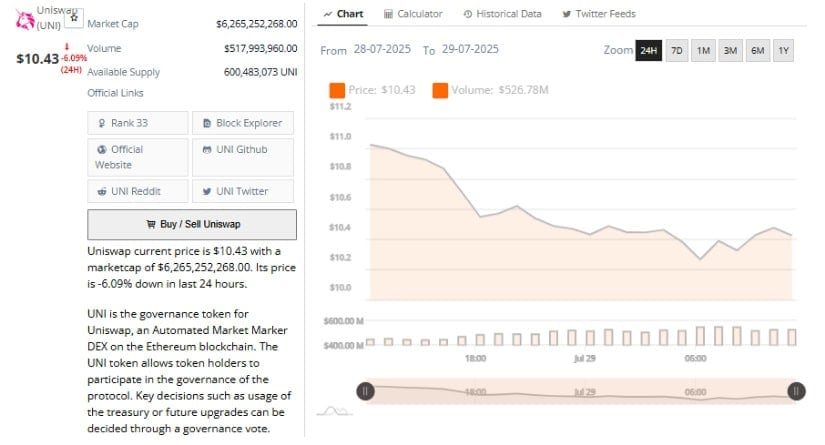Click the Block Explorer document icon
This screenshot has height=445, width=825.
click(207, 124)
